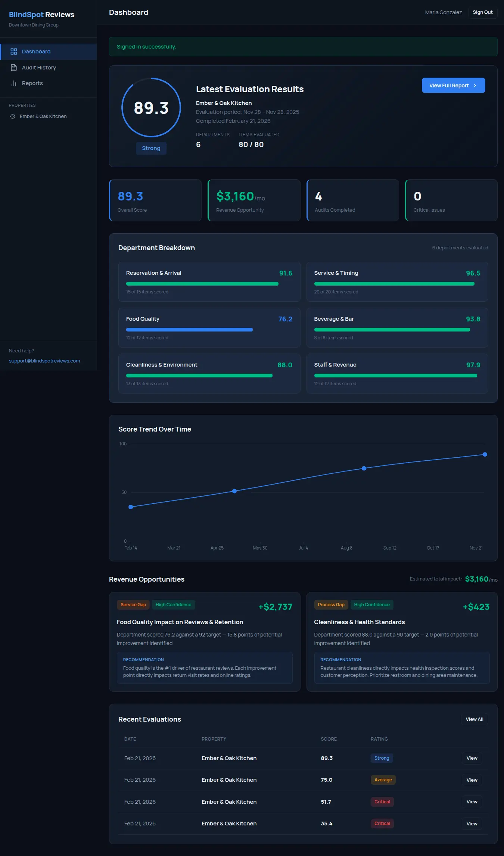The width and height of the screenshot is (504, 856).
Task: Click the Strong badge under the score gauge
Action: pyautogui.click(x=151, y=148)
